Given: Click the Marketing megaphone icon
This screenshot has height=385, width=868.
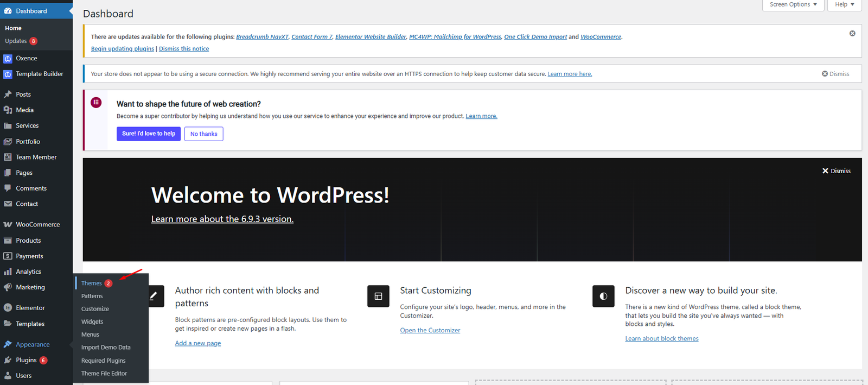Looking at the screenshot, I should tap(8, 287).
